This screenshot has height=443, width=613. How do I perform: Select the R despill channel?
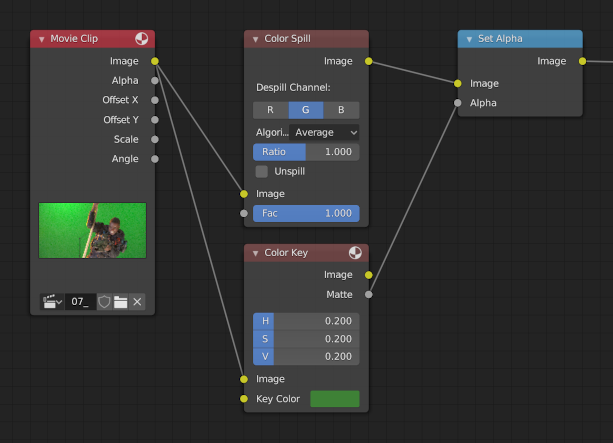point(270,110)
